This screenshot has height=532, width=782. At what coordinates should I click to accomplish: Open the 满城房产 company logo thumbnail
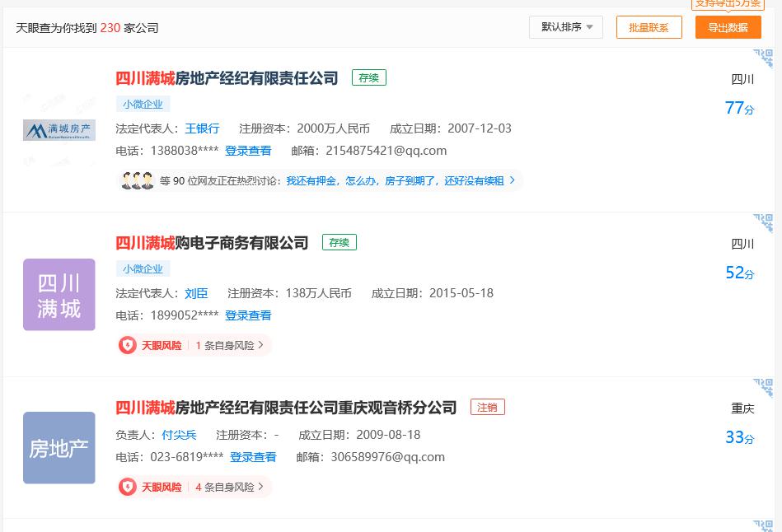(59, 130)
